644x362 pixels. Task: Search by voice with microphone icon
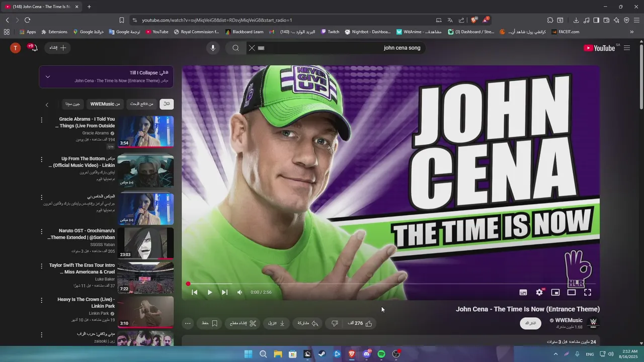[x=213, y=48]
